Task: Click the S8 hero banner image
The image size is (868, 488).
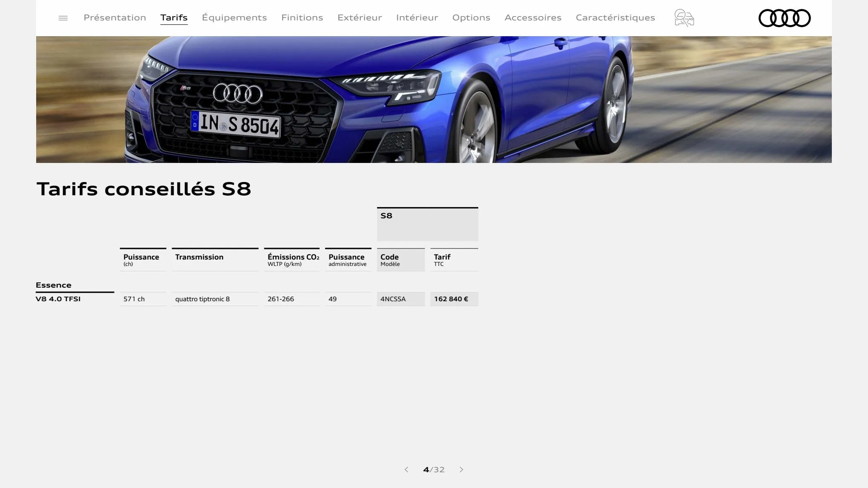Action: click(x=434, y=100)
